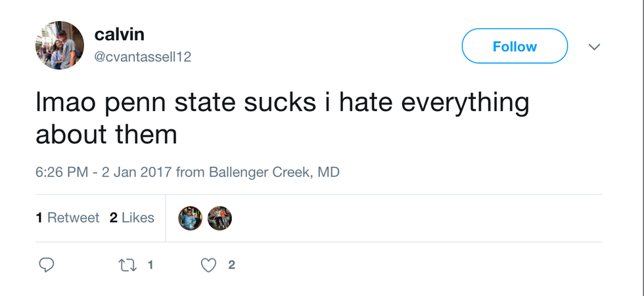Click the reply speech bubble icon
This screenshot has height=296, width=644.
tap(46, 265)
